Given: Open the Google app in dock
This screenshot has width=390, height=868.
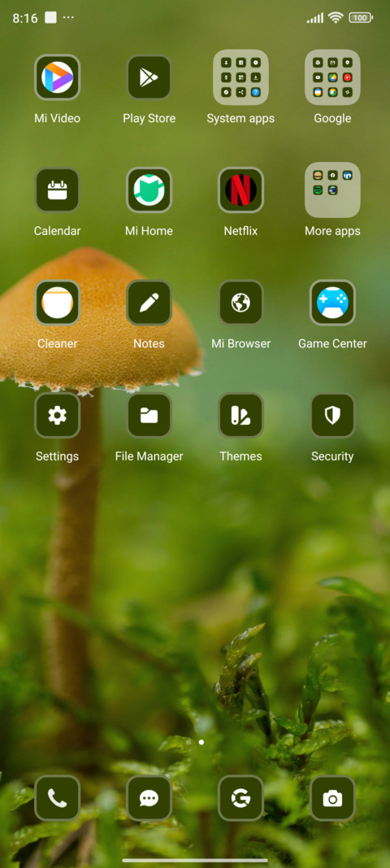Looking at the screenshot, I should click(240, 798).
